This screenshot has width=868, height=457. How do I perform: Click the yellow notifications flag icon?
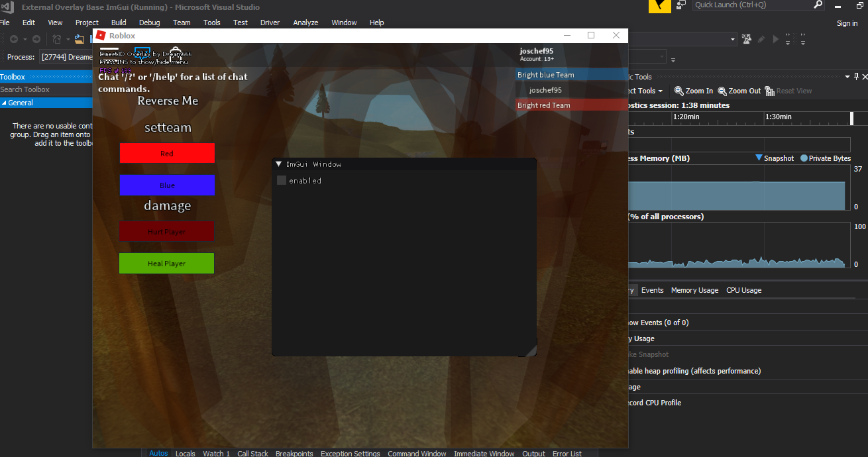point(659,6)
